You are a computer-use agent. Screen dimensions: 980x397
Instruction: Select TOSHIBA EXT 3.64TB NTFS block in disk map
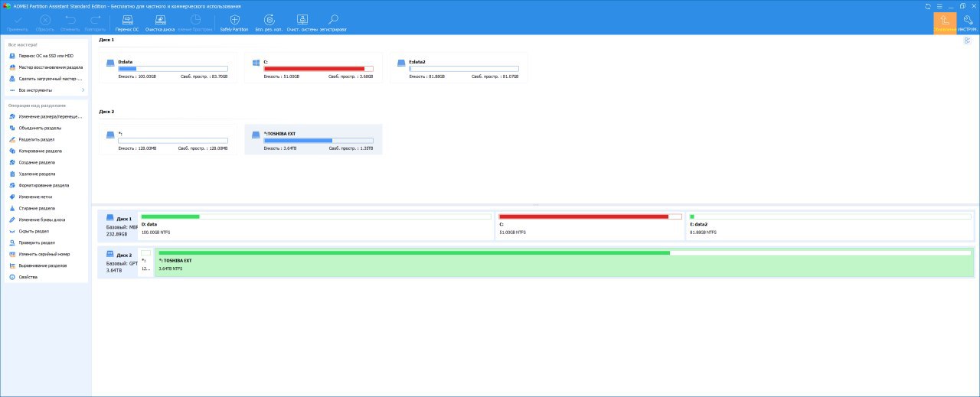click(x=564, y=262)
